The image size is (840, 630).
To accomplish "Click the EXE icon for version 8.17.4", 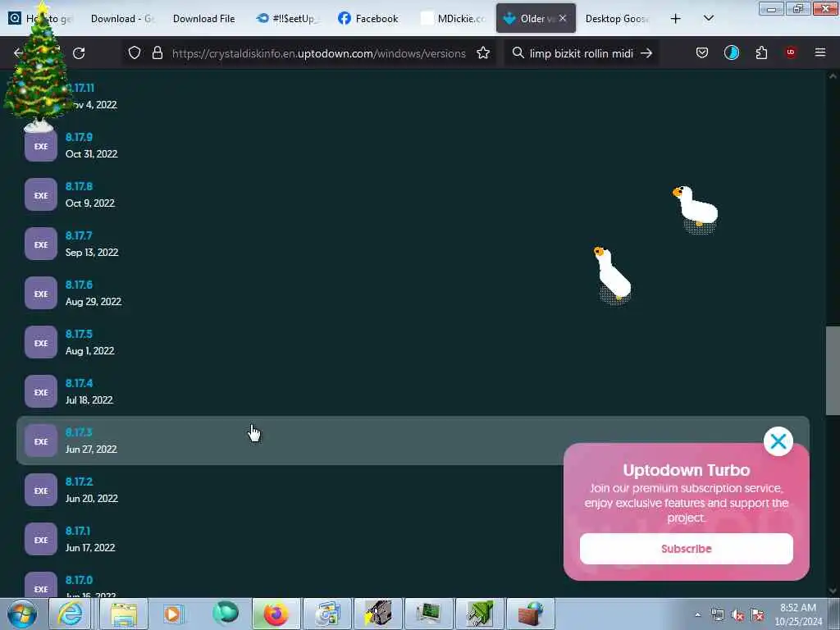I will 41,392.
